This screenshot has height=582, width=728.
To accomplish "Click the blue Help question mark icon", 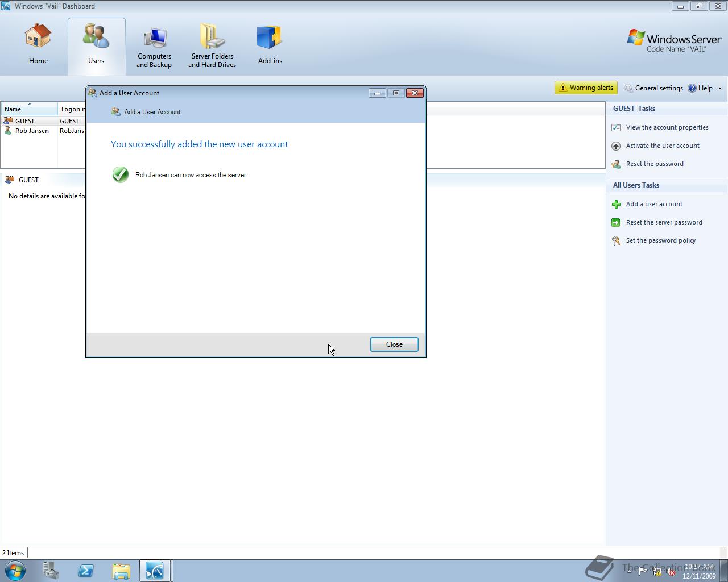I will (x=692, y=88).
